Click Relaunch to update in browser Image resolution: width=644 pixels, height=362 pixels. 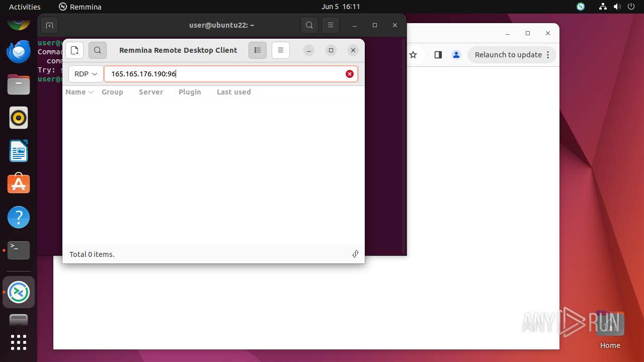[512, 55]
